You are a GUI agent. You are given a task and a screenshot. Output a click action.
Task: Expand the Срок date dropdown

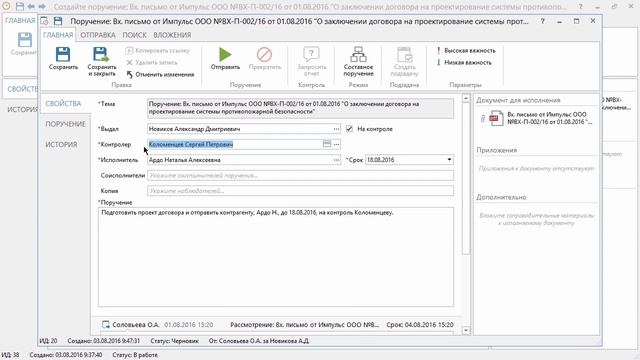(449, 160)
